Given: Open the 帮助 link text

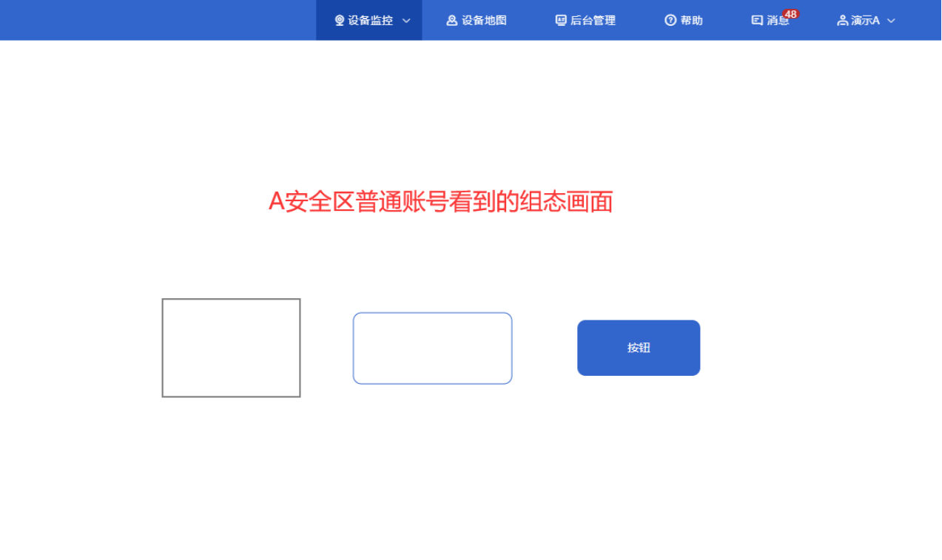Looking at the screenshot, I should coord(692,21).
